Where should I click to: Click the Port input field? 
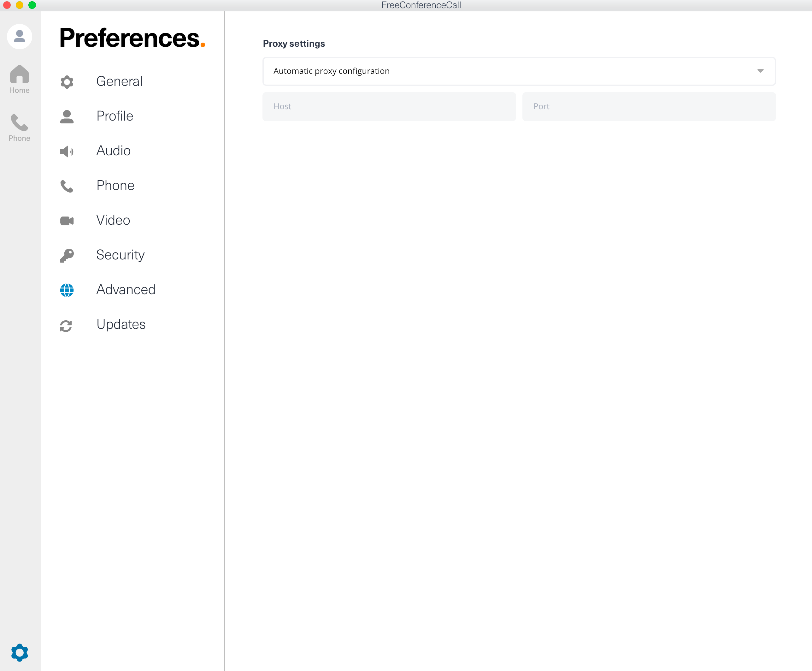pos(648,106)
